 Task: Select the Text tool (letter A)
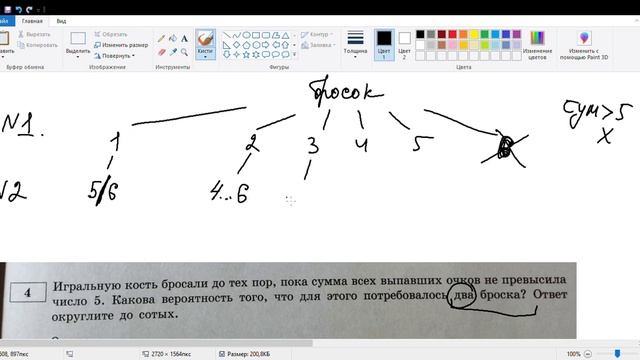click(184, 39)
